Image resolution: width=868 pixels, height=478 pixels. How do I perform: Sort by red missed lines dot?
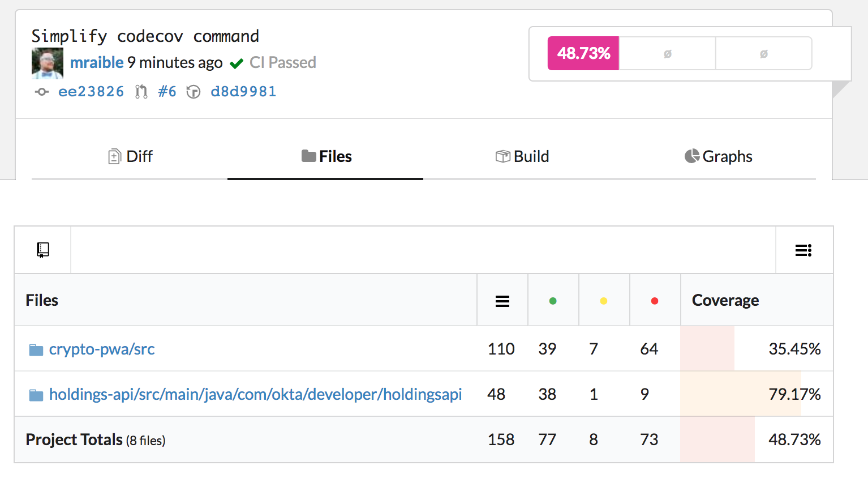[655, 301]
